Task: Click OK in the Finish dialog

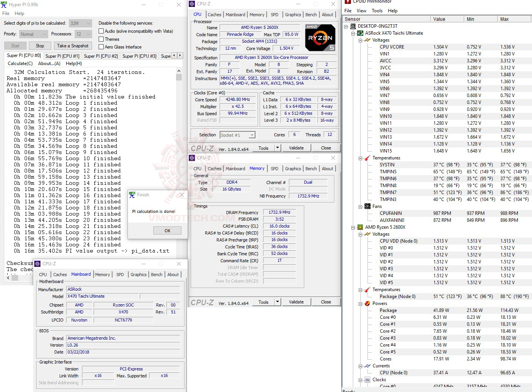Action: pos(167,231)
